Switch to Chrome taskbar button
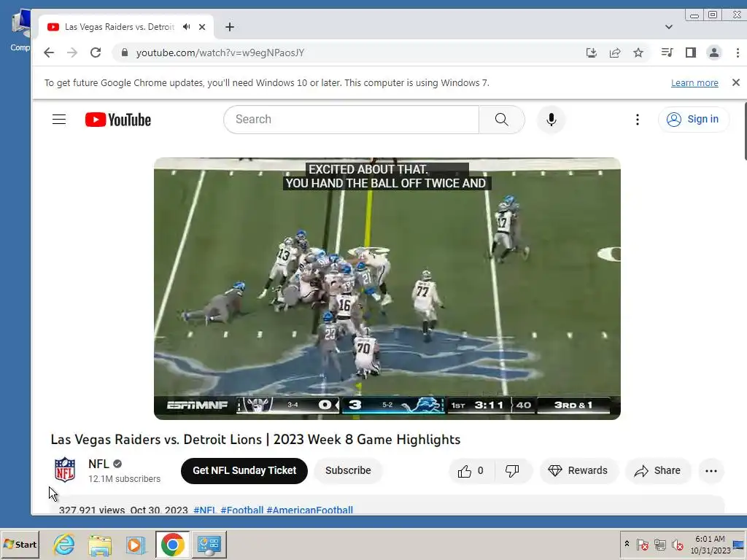This screenshot has width=747, height=560. tap(172, 544)
